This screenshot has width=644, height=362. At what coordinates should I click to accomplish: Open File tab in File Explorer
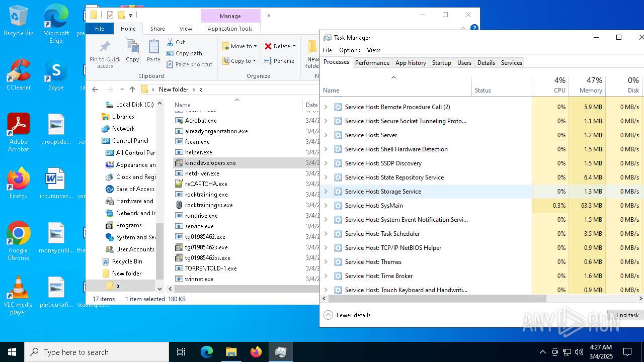[100, 29]
